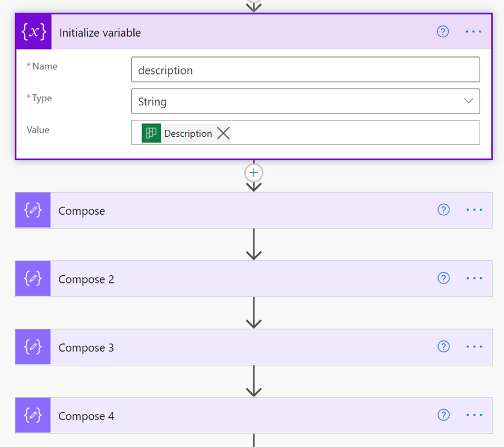Open more options for Compose 2
The image size is (504, 447).
[x=474, y=279]
